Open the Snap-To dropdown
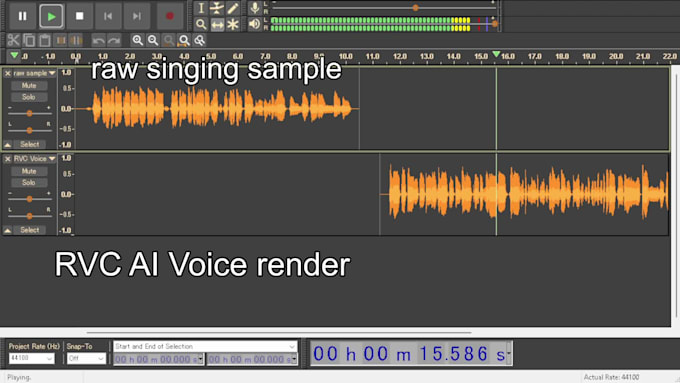 tap(86, 359)
